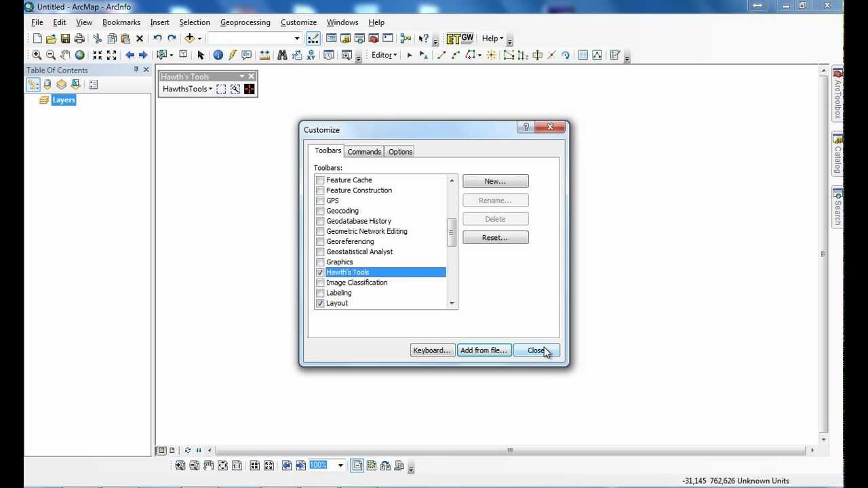Select the Measure ruler tool

[x=264, y=56]
